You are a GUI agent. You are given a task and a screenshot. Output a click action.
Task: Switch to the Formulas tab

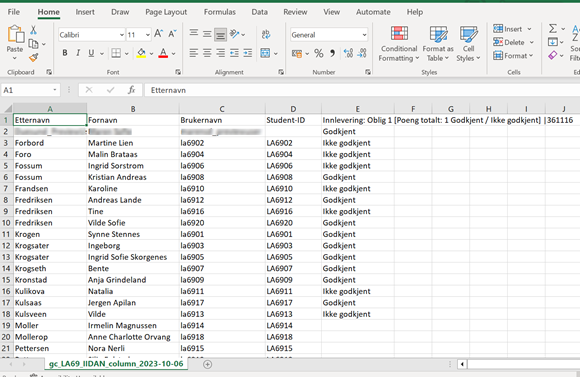(x=220, y=12)
